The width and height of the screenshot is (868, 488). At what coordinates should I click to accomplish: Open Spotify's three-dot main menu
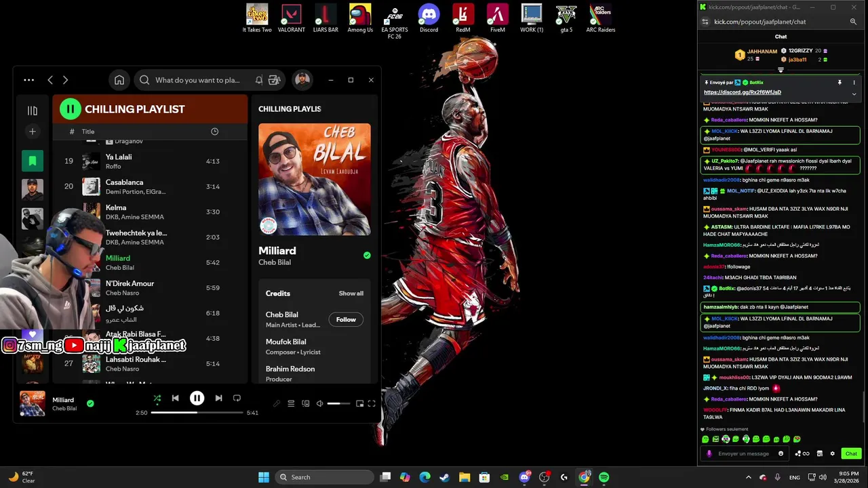[x=28, y=80]
